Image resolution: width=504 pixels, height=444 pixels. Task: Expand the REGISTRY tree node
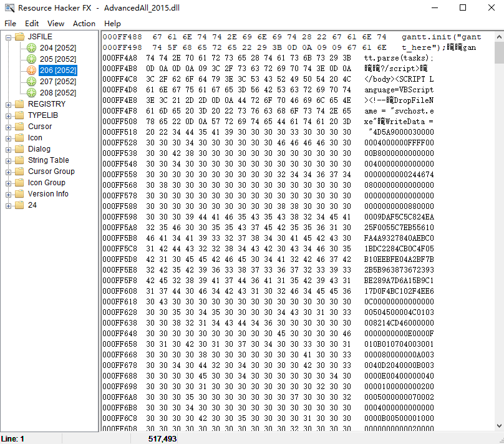(x=9, y=105)
